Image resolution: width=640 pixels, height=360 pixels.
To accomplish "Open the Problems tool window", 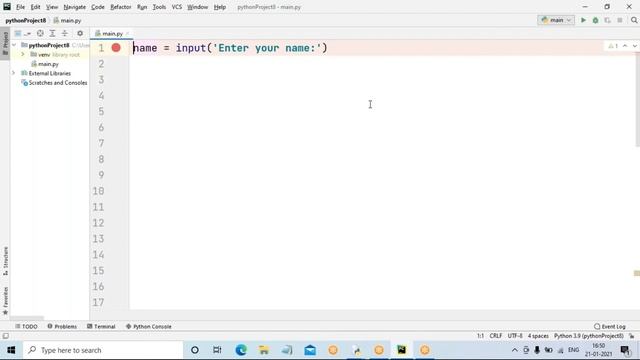I will pos(62,327).
